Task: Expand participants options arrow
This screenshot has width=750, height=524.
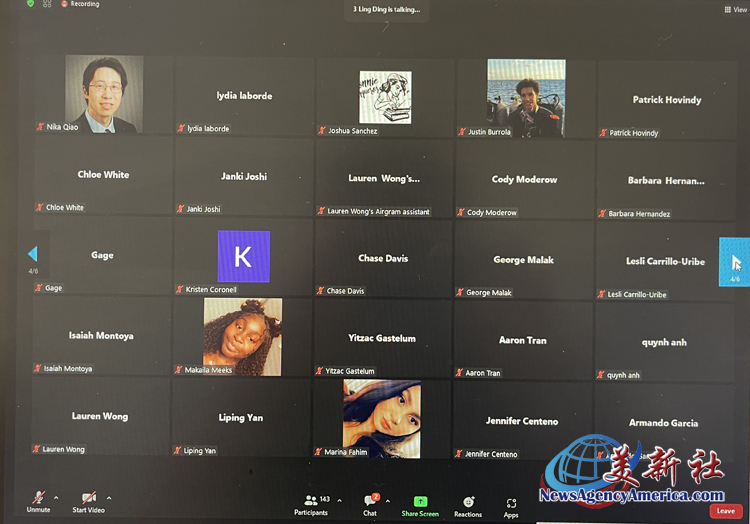Action: (340, 501)
